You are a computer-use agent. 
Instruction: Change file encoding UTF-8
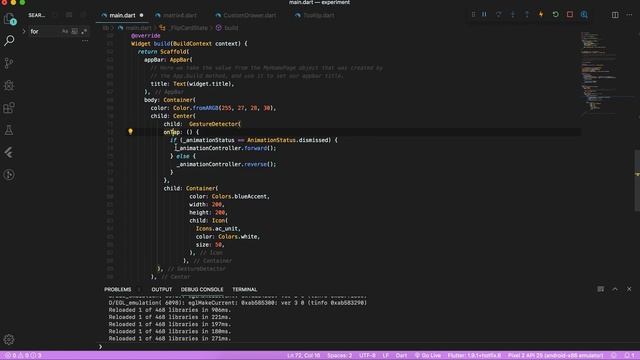pyautogui.click(x=367, y=356)
